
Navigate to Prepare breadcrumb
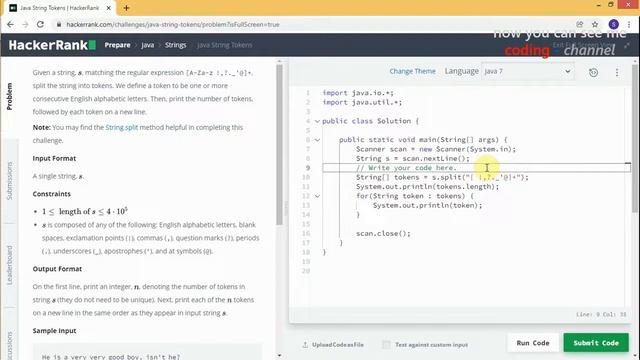(x=117, y=45)
